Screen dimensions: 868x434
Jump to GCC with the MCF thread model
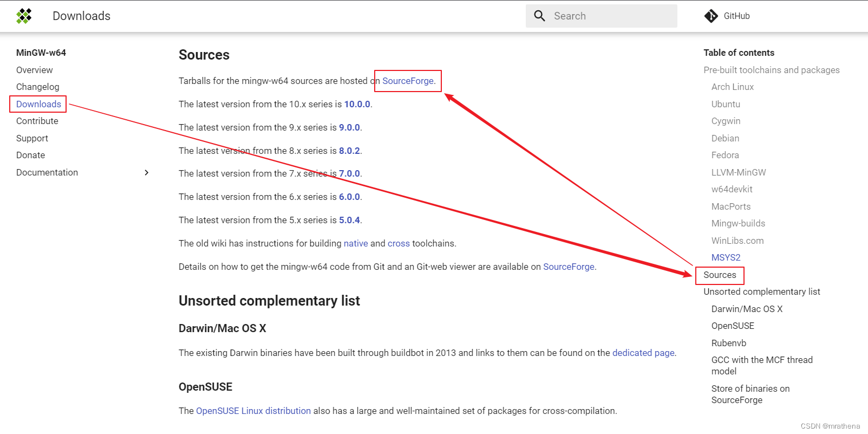[762, 366]
